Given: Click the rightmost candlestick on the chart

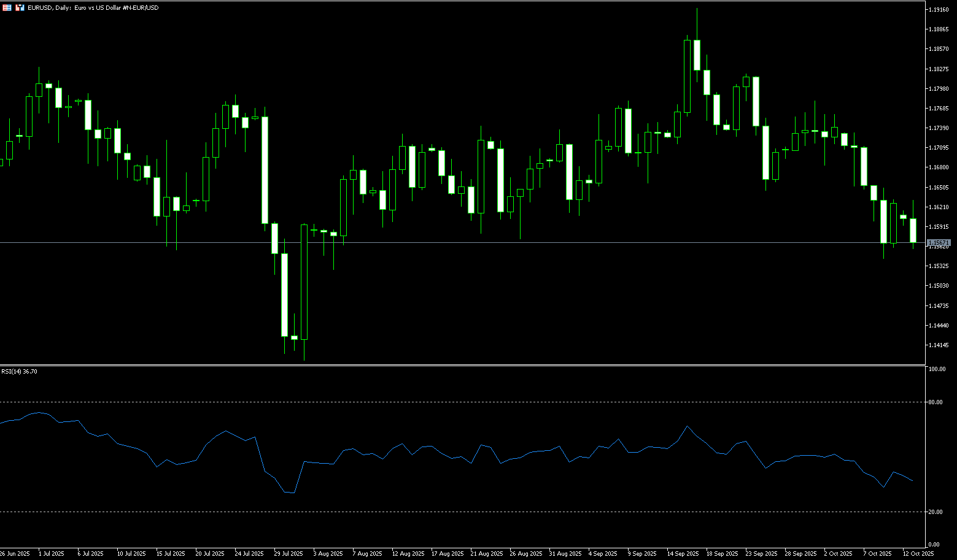Looking at the screenshot, I should pos(913,230).
